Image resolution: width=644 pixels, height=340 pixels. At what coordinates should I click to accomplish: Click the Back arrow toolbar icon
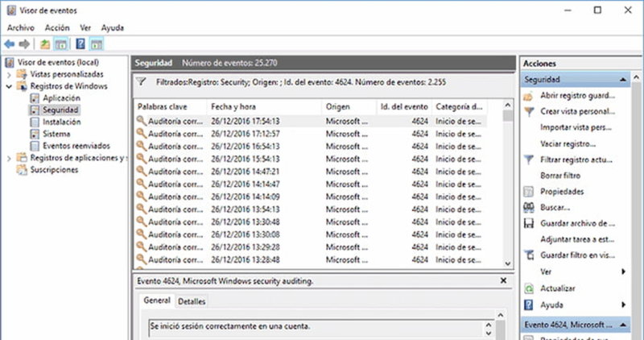(10, 44)
